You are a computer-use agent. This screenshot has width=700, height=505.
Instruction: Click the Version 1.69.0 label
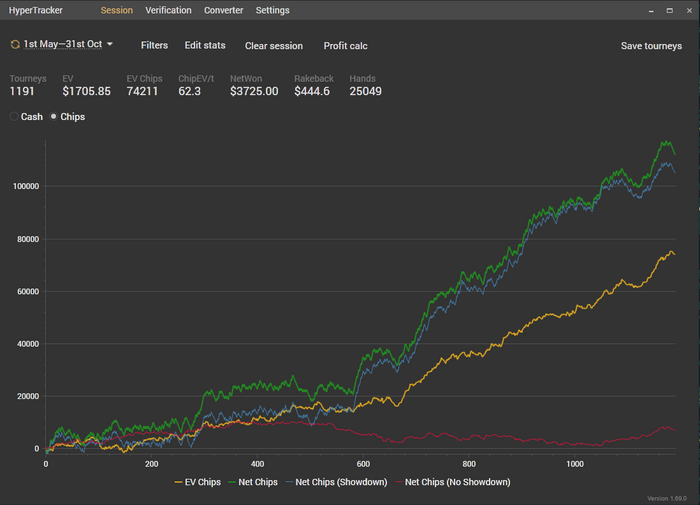(x=667, y=498)
